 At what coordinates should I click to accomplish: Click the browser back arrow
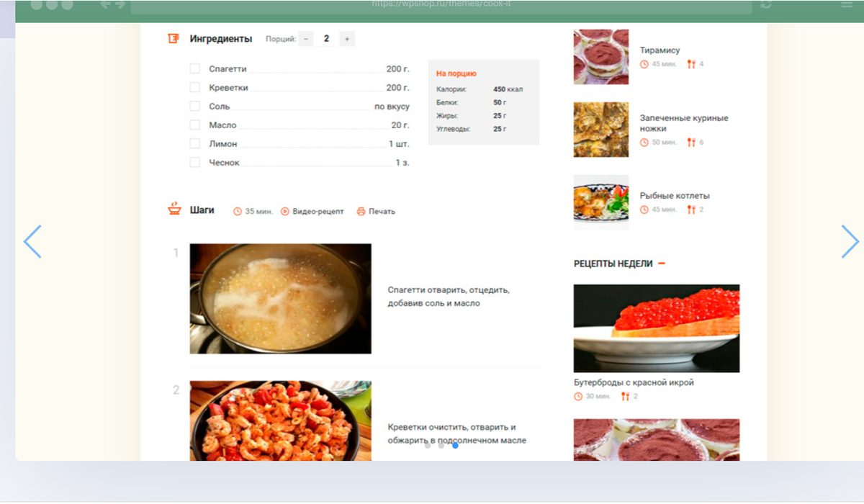(105, 4)
